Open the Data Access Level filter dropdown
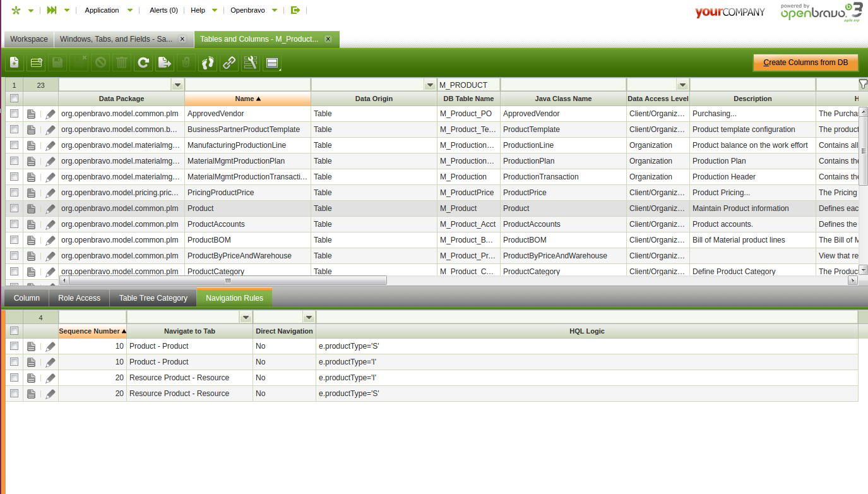Image resolution: width=868 pixels, height=494 pixels. (682, 85)
